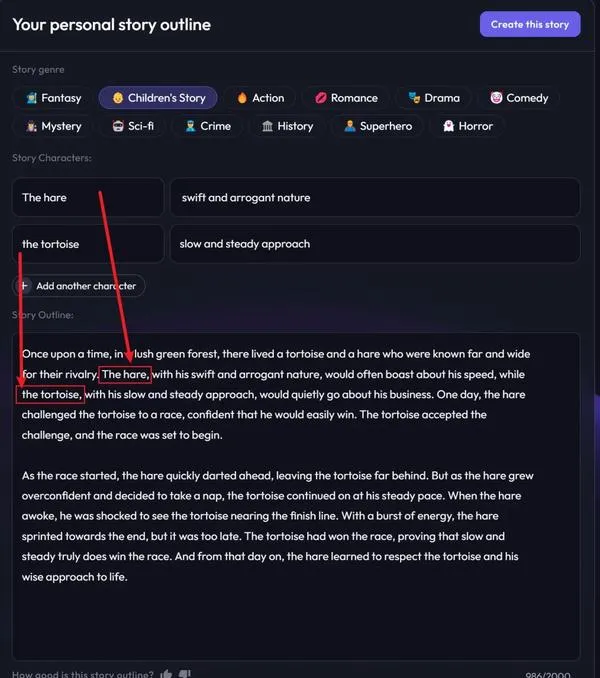Choose the Action genre with flame icon
The width and height of the screenshot is (600, 678).
(x=260, y=98)
